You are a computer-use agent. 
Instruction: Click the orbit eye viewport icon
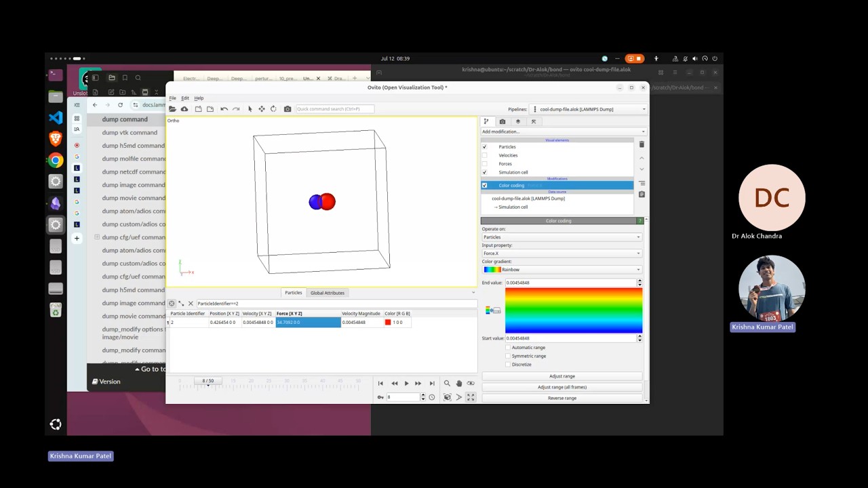click(x=471, y=384)
